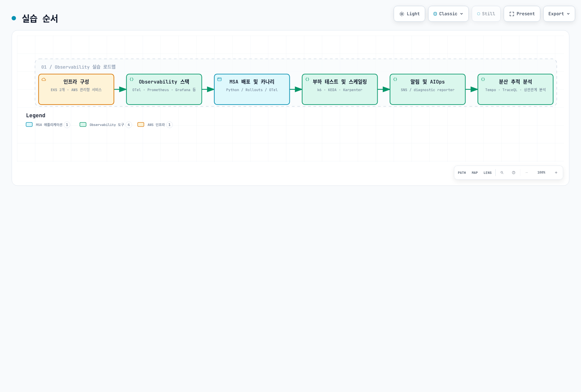This screenshot has width=581, height=392.
Task: Reset zoom via 100% label
Action: 541,173
